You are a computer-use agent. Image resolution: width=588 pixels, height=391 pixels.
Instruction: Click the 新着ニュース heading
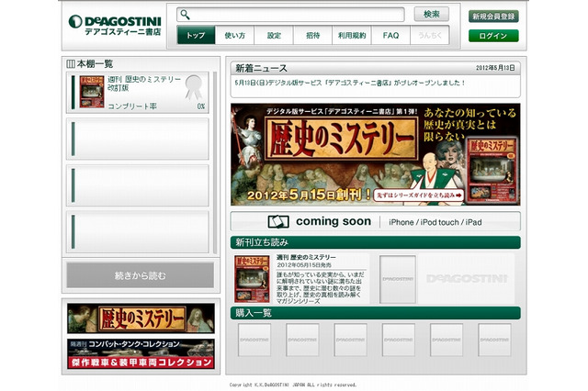tap(261, 68)
